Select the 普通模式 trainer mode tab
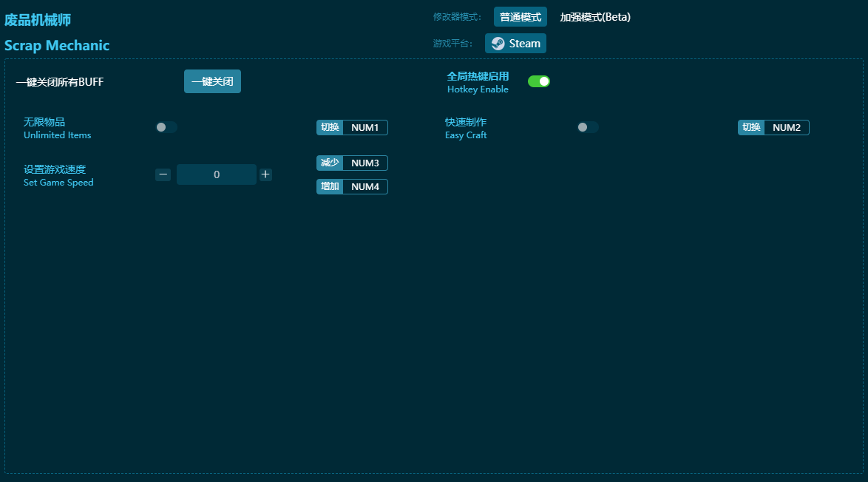 520,17
